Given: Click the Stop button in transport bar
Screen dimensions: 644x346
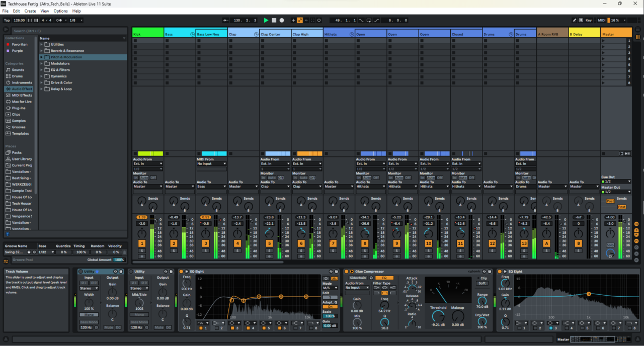Looking at the screenshot, I should tap(274, 20).
